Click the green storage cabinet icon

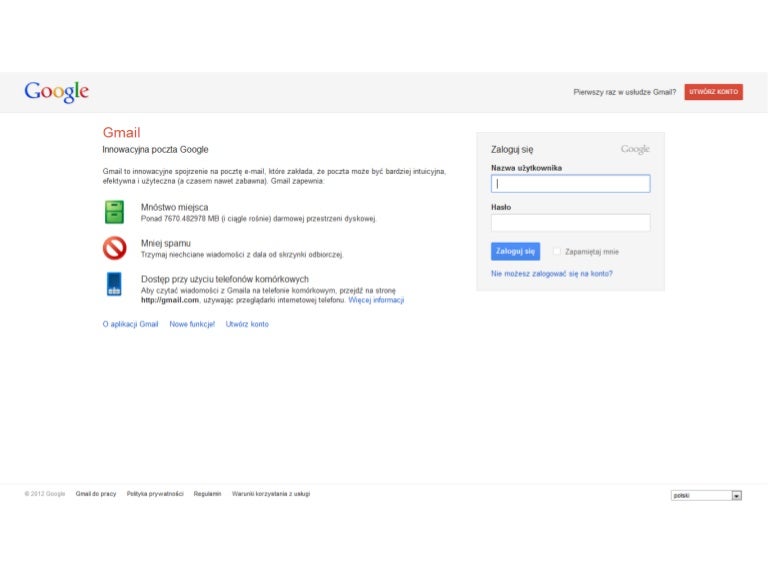click(x=115, y=212)
